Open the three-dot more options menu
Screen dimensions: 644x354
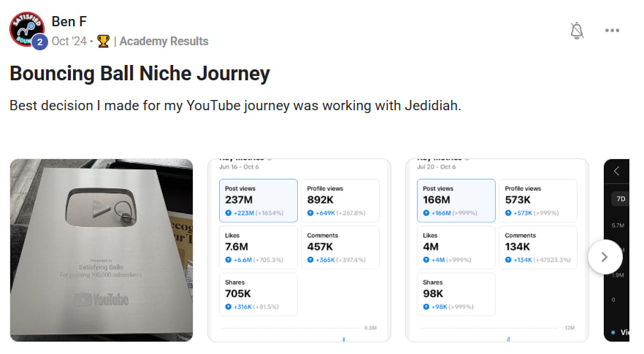(x=612, y=31)
